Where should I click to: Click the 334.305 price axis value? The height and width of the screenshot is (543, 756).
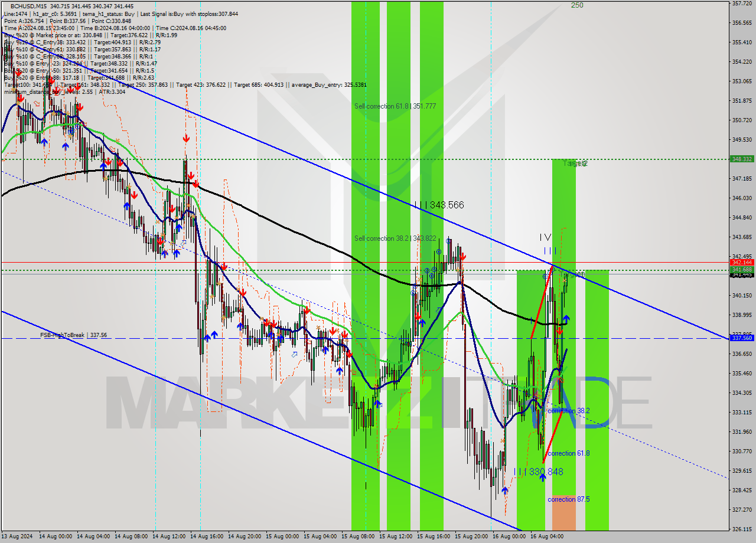click(742, 393)
